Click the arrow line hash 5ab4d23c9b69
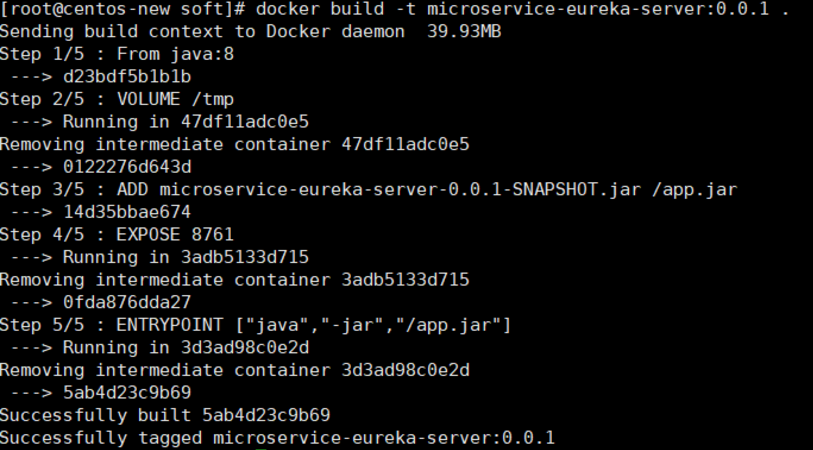Screen dimensions: 813x450 tap(127, 392)
